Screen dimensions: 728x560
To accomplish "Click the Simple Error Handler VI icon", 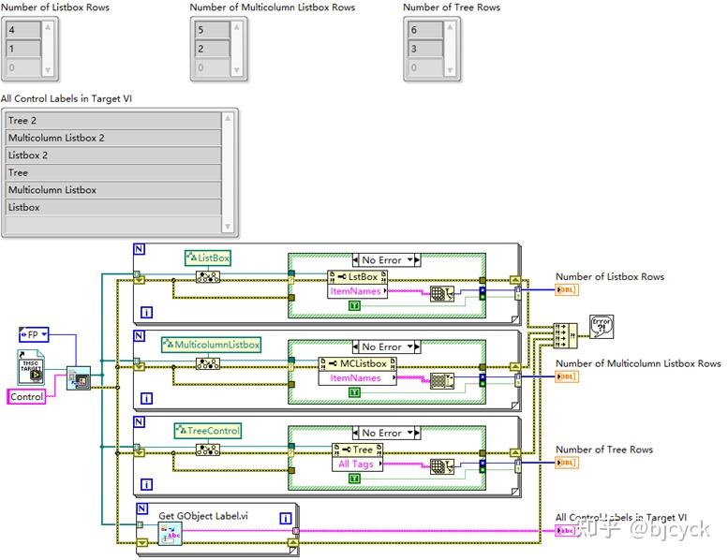I will point(602,326).
